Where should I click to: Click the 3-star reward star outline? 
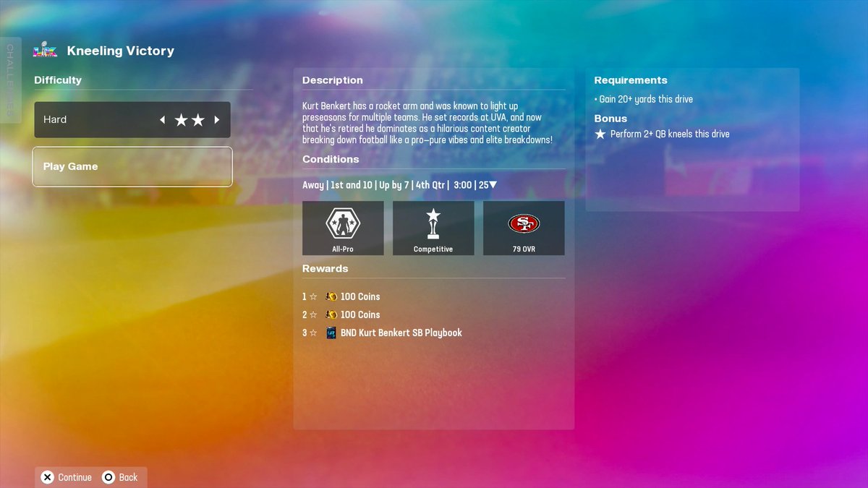coord(313,333)
